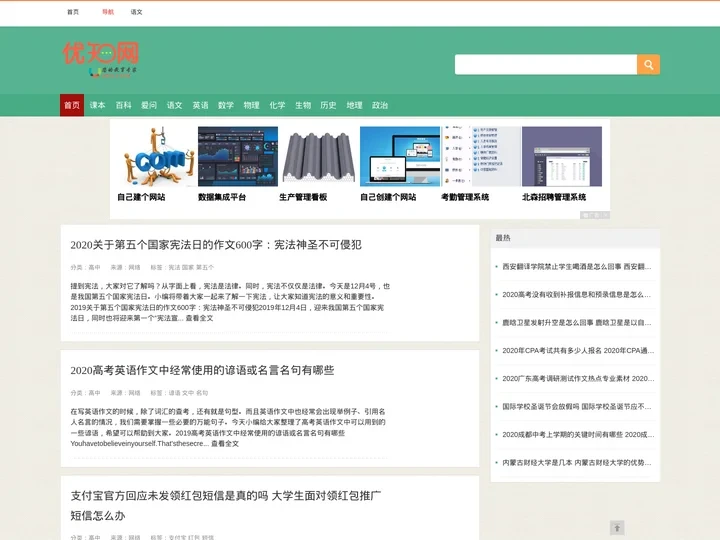Close the ad banner with its X
Screen dimensions: 720x540
pyautogui.click(x=606, y=215)
